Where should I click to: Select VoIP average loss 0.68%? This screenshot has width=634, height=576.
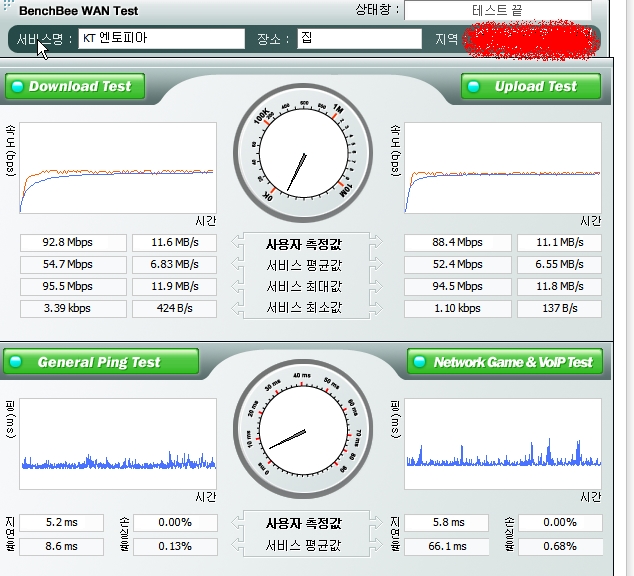(560, 546)
